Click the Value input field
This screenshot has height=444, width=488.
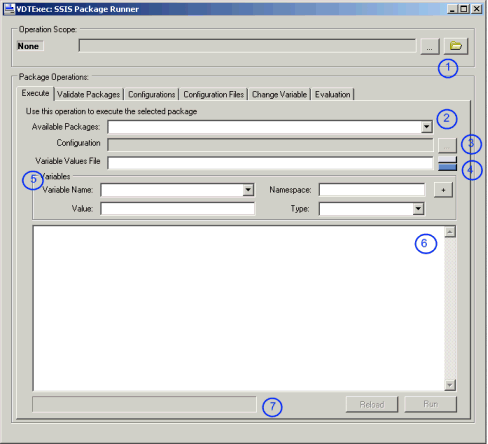[x=178, y=209]
